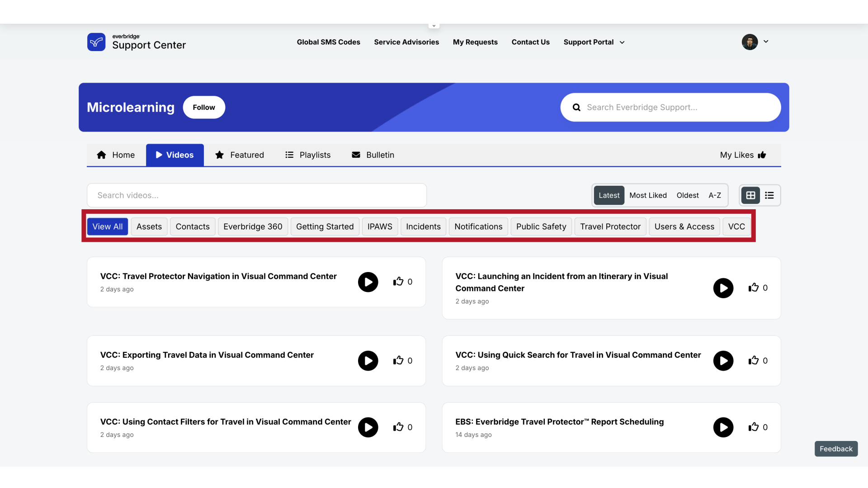Click the Search videos field

click(256, 195)
